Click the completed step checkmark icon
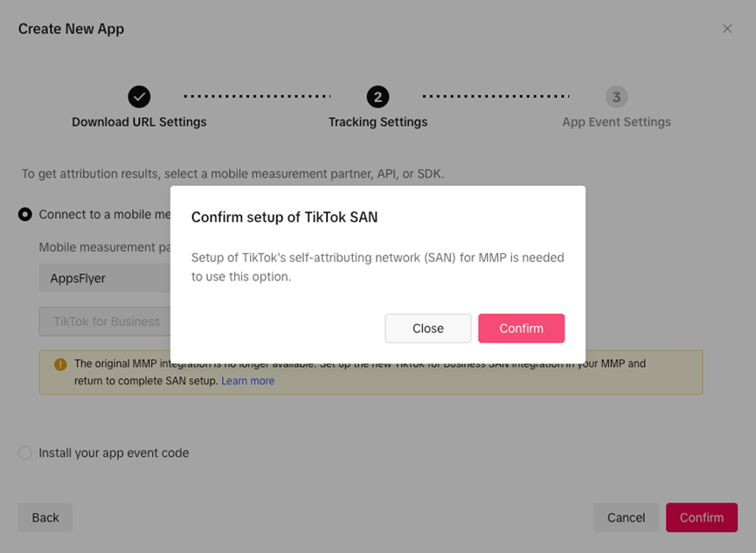The width and height of the screenshot is (756, 553). [139, 97]
